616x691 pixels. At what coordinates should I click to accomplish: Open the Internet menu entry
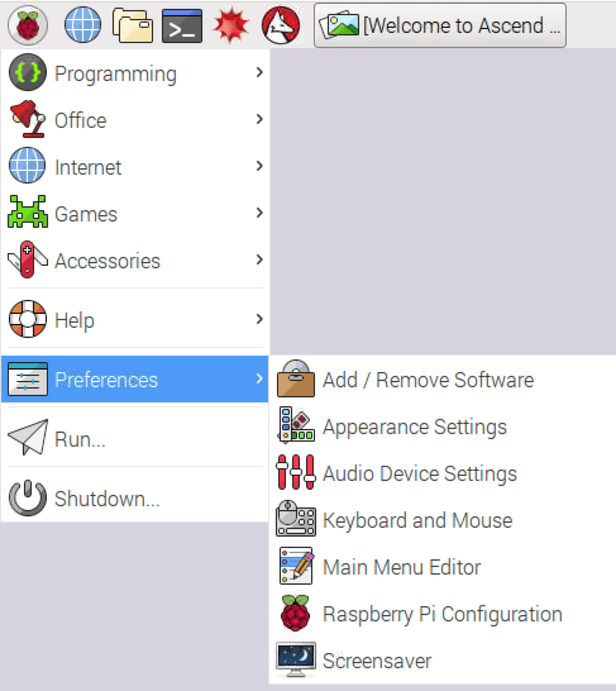[x=88, y=167]
